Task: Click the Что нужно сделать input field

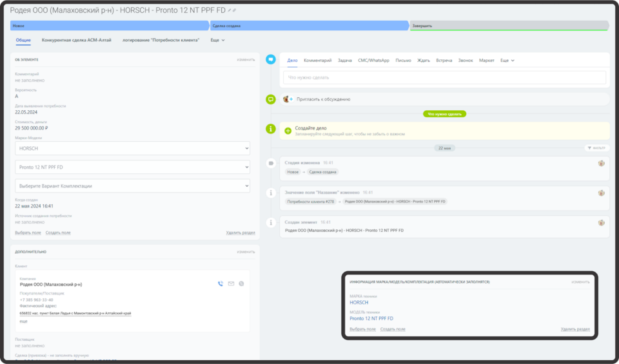Action: click(444, 77)
